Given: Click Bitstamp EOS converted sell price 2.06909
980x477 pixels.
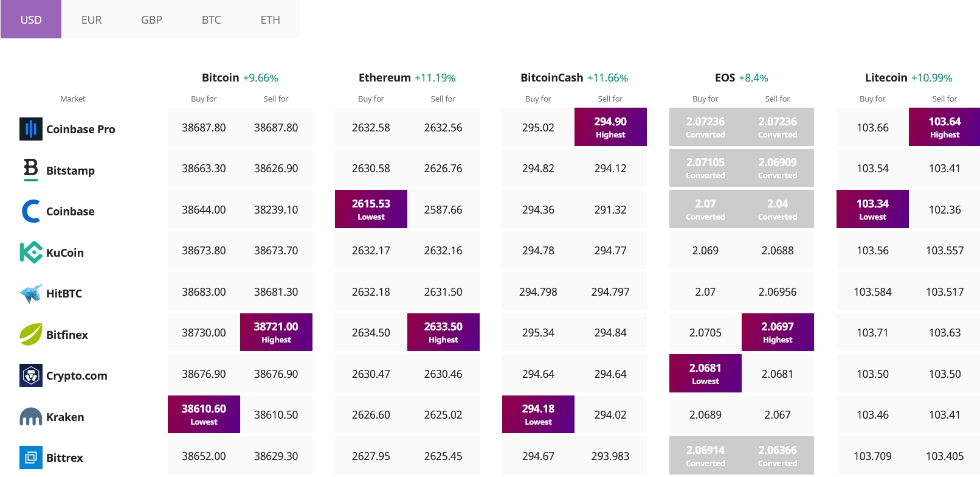Looking at the screenshot, I should point(778,168).
